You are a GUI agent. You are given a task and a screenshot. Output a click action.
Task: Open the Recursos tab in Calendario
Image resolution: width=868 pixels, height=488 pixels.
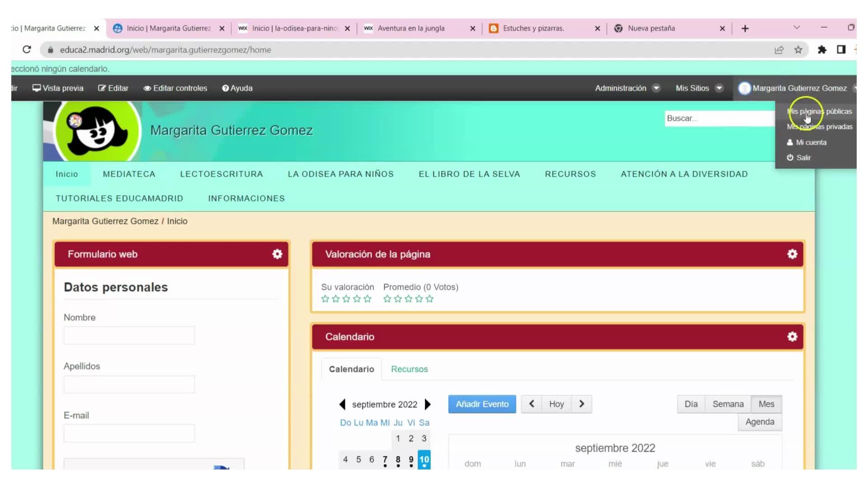point(409,369)
